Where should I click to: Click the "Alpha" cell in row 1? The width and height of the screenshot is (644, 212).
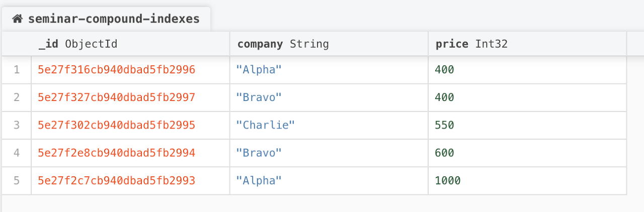pyautogui.click(x=259, y=70)
